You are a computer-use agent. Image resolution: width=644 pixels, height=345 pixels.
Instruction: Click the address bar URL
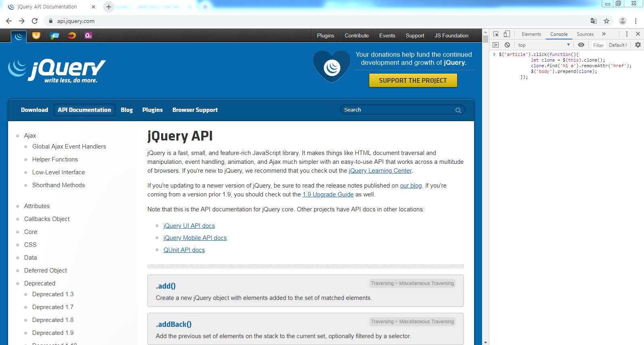point(76,21)
